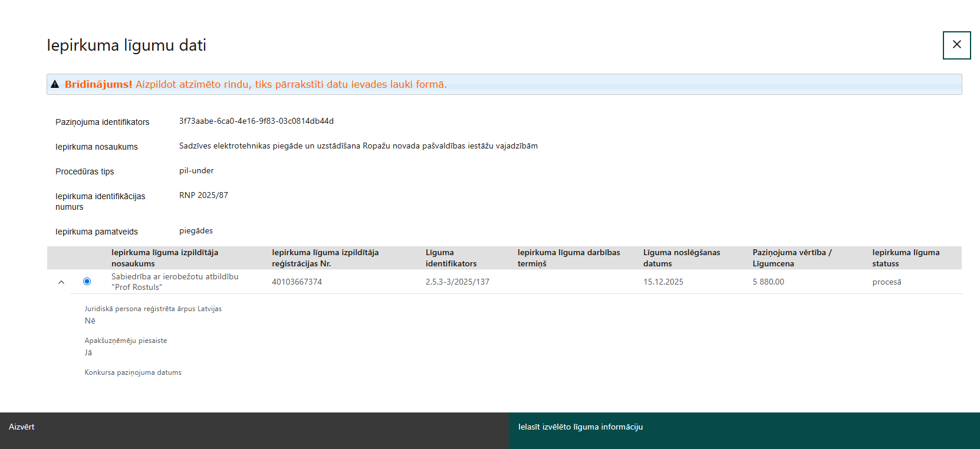The image size is (980, 449).
Task: Click contract identifier 2.5.3-3/2025/137
Action: tap(458, 282)
